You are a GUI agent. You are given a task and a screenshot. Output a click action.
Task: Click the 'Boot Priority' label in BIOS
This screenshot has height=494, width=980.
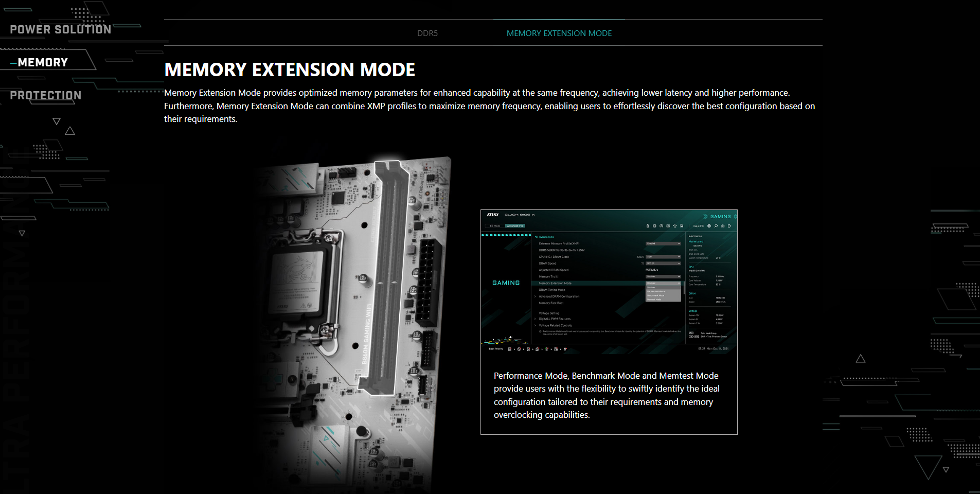point(496,349)
